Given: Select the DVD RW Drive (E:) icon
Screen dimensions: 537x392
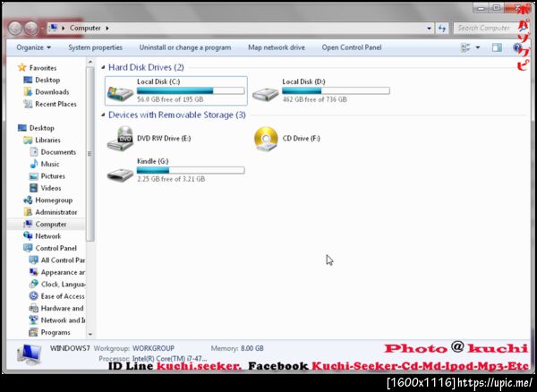Looking at the screenshot, I should click(120, 139).
